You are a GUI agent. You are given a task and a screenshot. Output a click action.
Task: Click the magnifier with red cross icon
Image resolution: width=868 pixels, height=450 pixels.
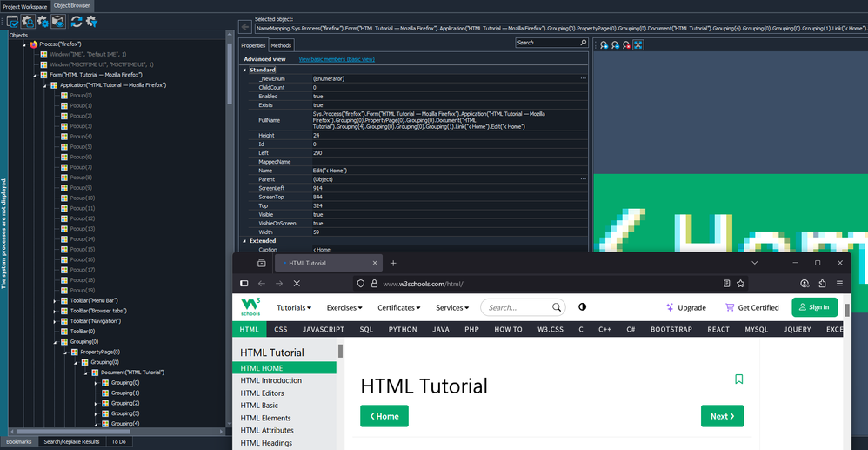pos(626,45)
